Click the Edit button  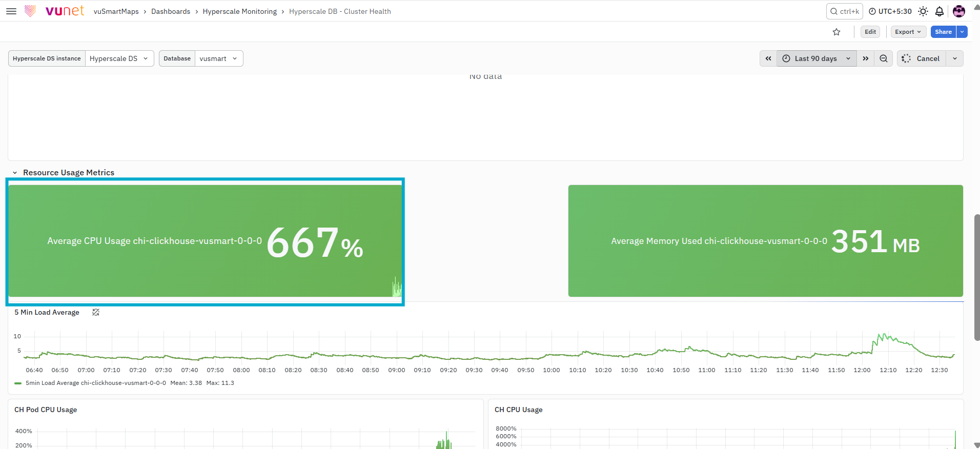click(x=870, y=32)
